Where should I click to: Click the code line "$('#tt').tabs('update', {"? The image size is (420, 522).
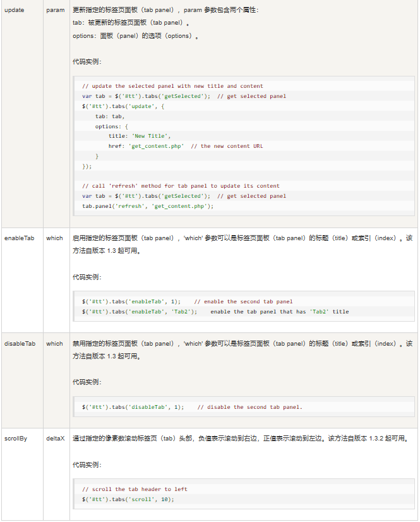coord(123,106)
